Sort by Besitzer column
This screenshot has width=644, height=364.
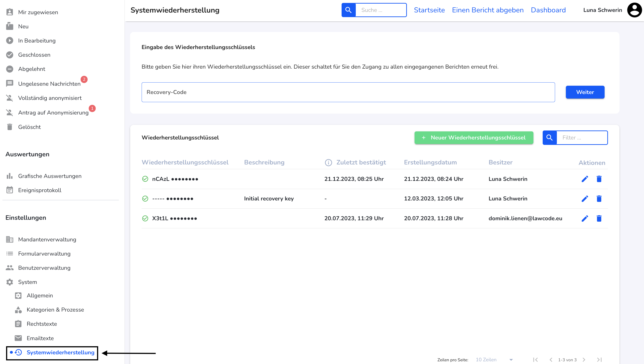[x=500, y=162]
